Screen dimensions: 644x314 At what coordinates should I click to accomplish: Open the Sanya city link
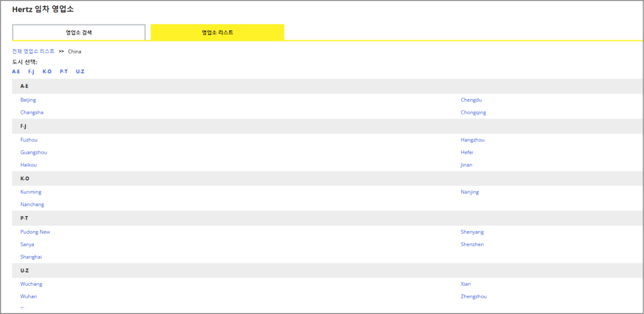[28, 245]
